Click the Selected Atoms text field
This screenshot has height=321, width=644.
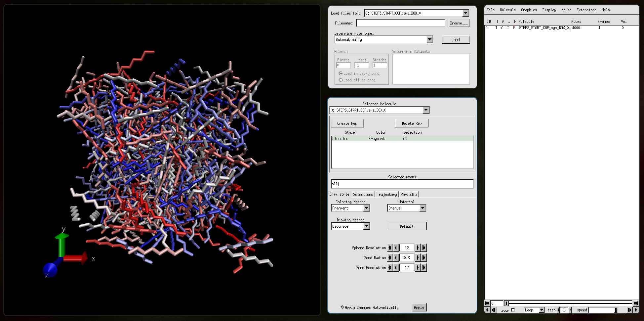402,184
